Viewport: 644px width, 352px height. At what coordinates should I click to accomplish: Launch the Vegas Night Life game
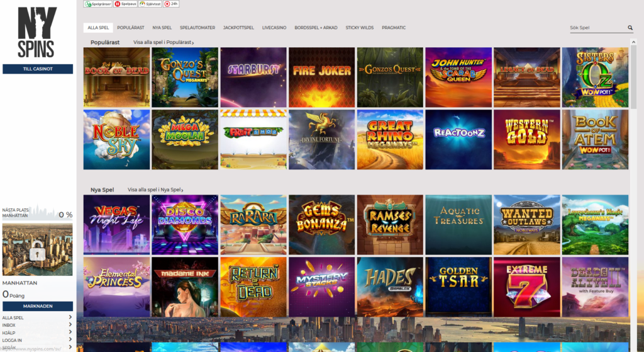click(x=116, y=225)
